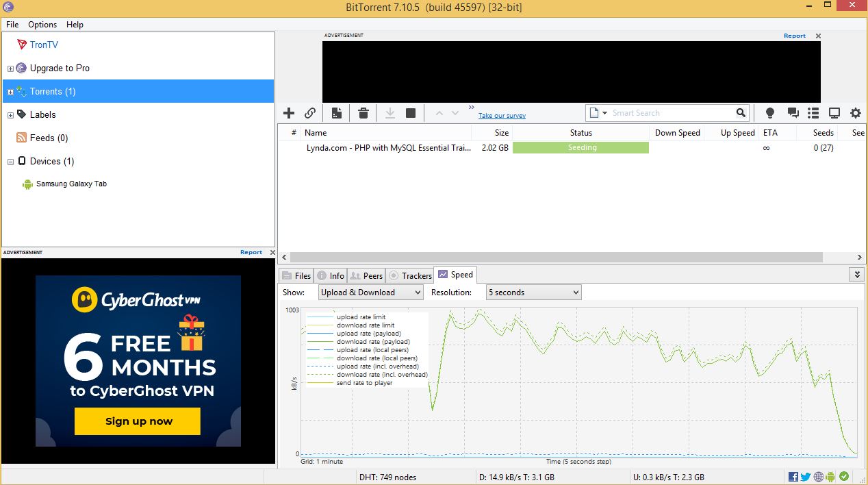The image size is (868, 485).
Task: Show more toolbar items chevron
Action: 471,108
